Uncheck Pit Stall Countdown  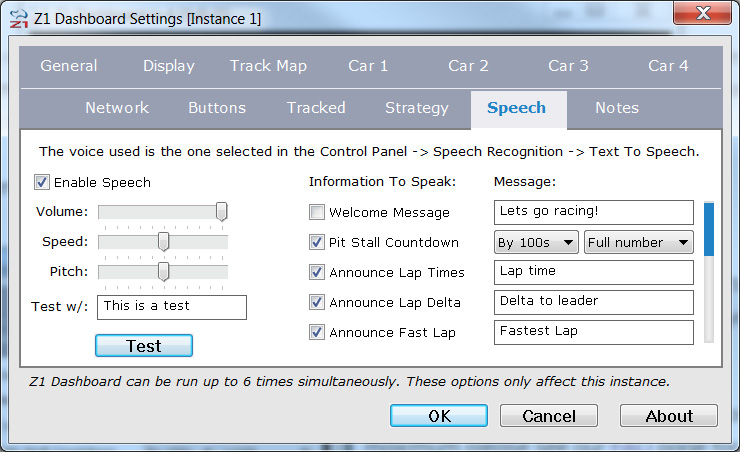click(x=317, y=242)
